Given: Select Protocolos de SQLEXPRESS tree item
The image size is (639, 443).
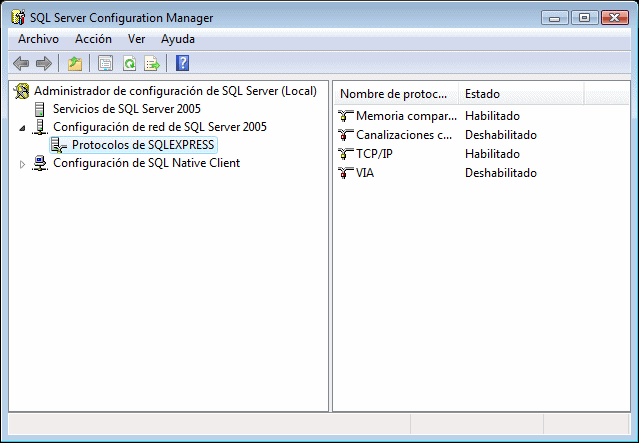Looking at the screenshot, I should 143,145.
